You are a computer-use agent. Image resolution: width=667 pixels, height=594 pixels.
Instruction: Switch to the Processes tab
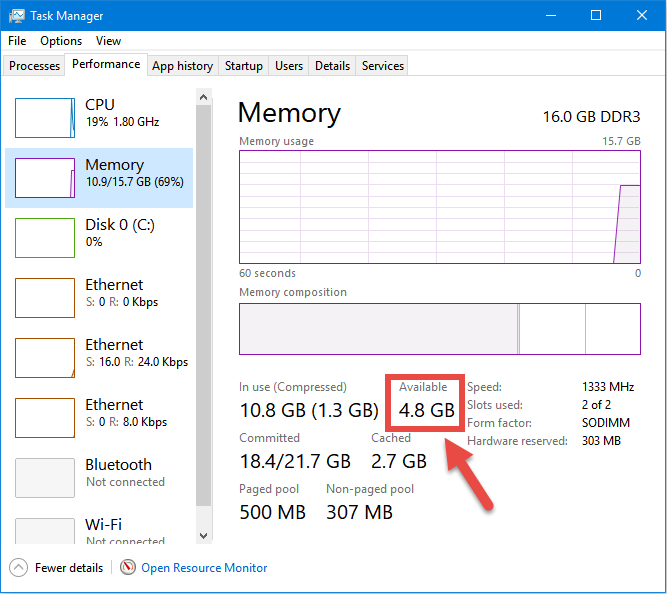pyautogui.click(x=34, y=66)
